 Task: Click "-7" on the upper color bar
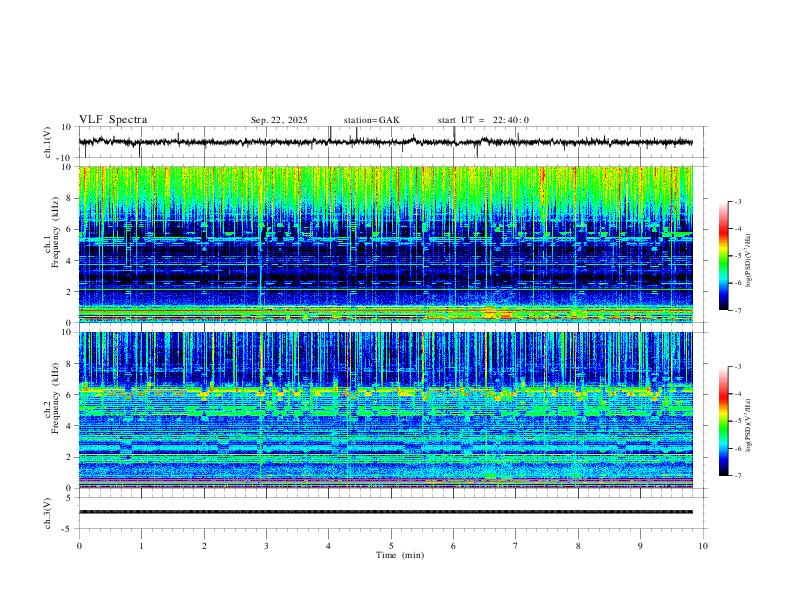click(x=738, y=311)
